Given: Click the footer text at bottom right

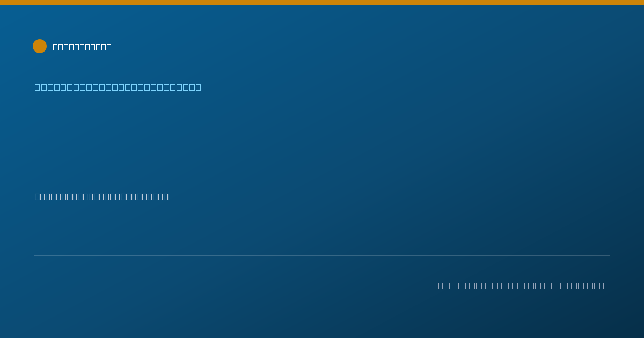Looking at the screenshot, I should (524, 285).
